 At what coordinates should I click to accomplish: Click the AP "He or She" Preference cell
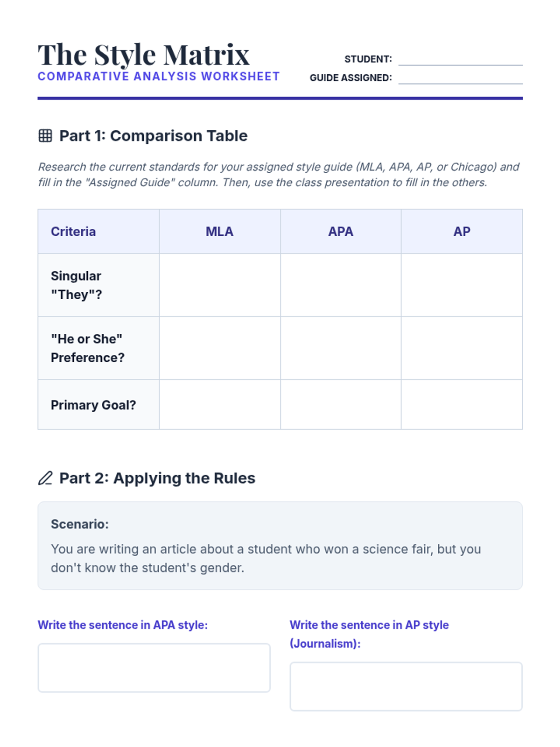462,348
